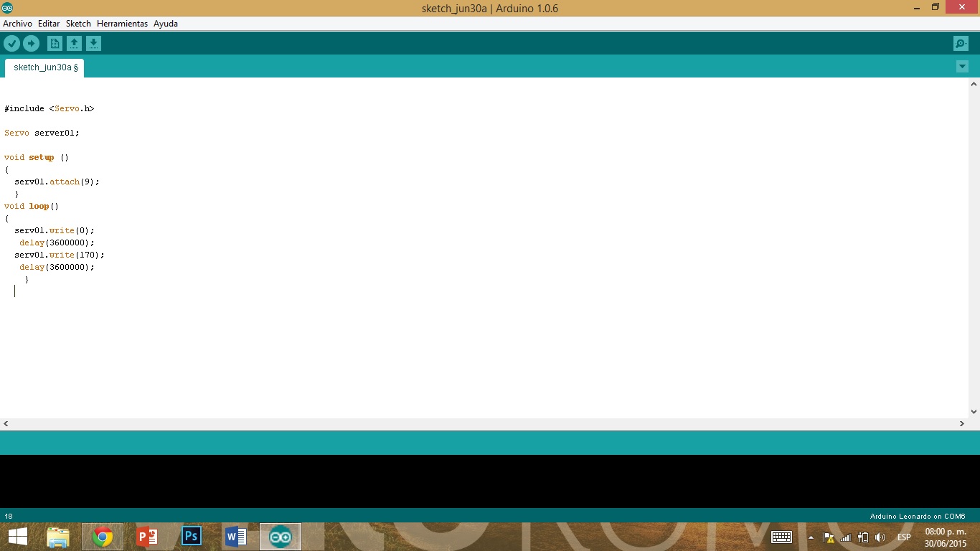Click the 'Servo server01;' declaration line
The image size is (980, 551).
pos(42,133)
